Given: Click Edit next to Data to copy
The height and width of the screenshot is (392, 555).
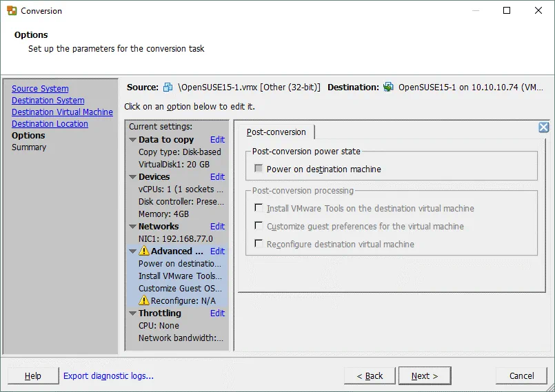Looking at the screenshot, I should pos(217,140).
